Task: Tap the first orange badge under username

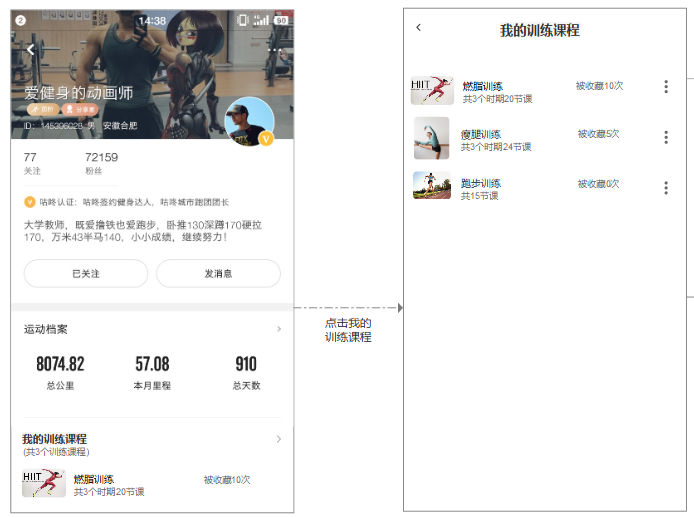Action: tap(43, 109)
